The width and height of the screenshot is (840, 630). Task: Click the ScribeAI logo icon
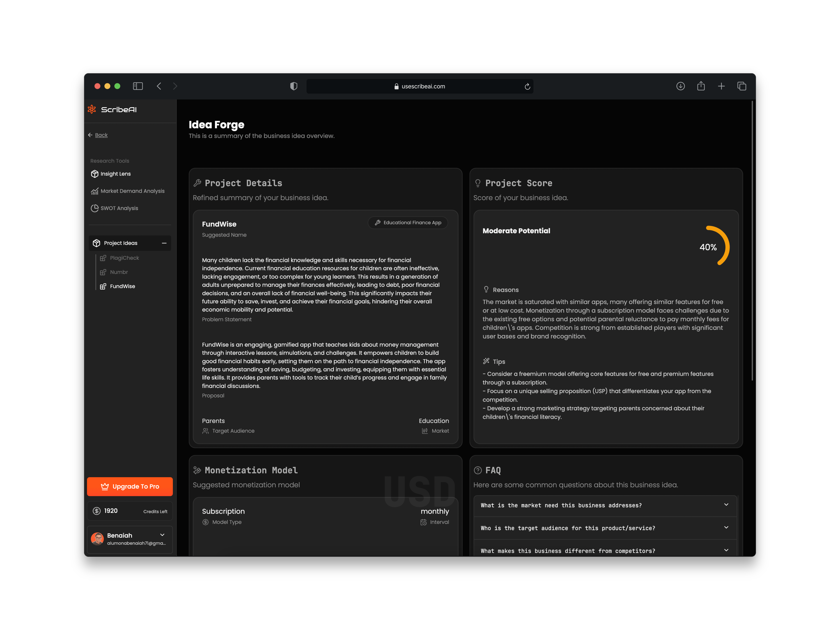[92, 109]
